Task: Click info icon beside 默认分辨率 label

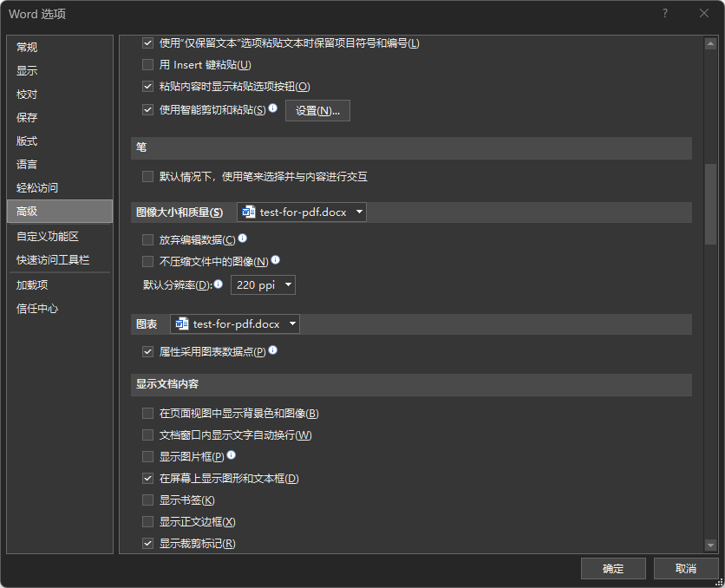Action: pyautogui.click(x=219, y=284)
